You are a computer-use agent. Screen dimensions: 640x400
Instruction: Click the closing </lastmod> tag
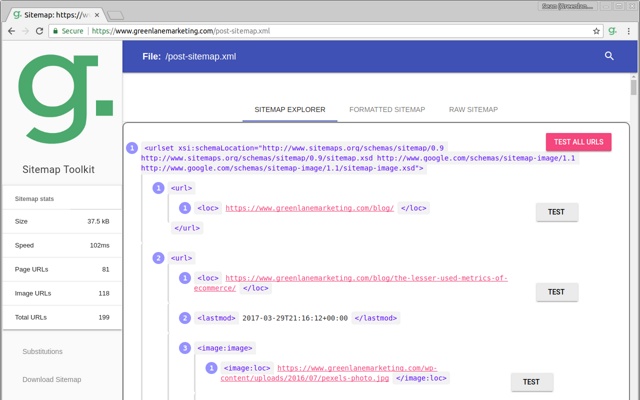tap(376, 318)
